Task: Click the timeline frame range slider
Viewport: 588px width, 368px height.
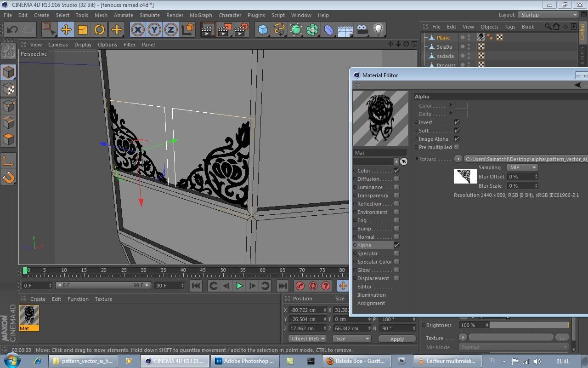Action: pos(103,286)
